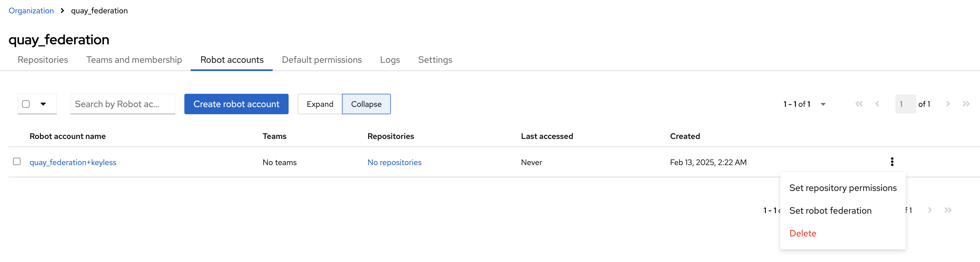The height and width of the screenshot is (262, 980).
Task: Switch to the Teams and membership tab
Action: click(x=134, y=60)
